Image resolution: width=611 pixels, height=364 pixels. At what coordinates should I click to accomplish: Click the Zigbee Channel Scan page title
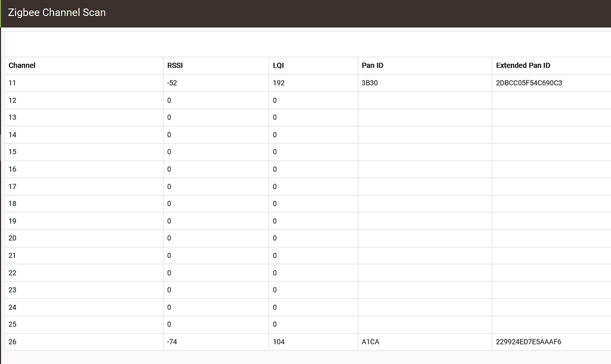57,13
